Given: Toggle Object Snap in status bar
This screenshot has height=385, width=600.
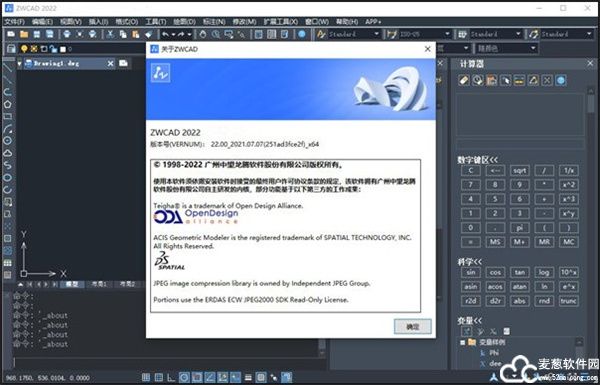Looking at the screenshot, I should click(x=197, y=377).
